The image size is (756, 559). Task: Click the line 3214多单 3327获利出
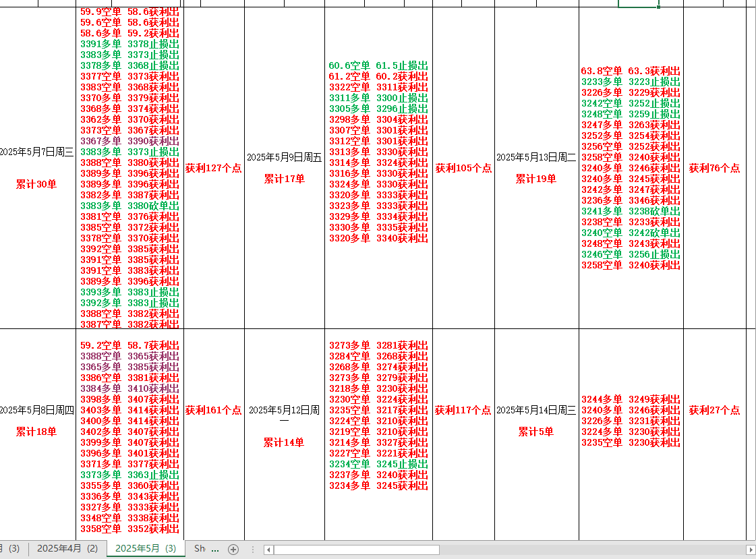pos(378,442)
